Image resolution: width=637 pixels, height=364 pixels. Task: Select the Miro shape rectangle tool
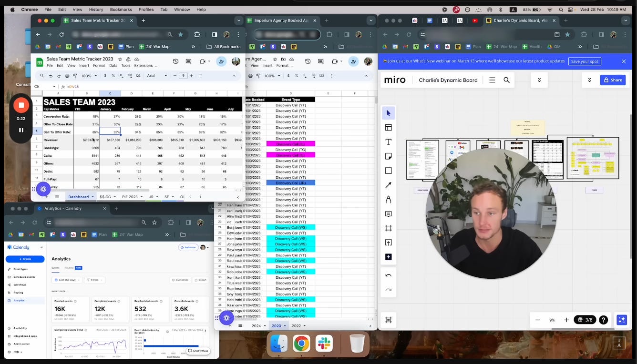tap(388, 171)
